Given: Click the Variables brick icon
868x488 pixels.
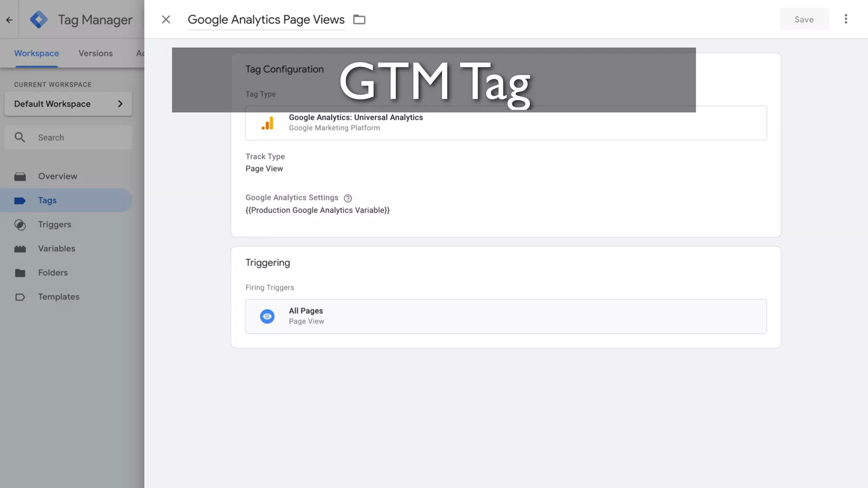Looking at the screenshot, I should (x=20, y=249).
